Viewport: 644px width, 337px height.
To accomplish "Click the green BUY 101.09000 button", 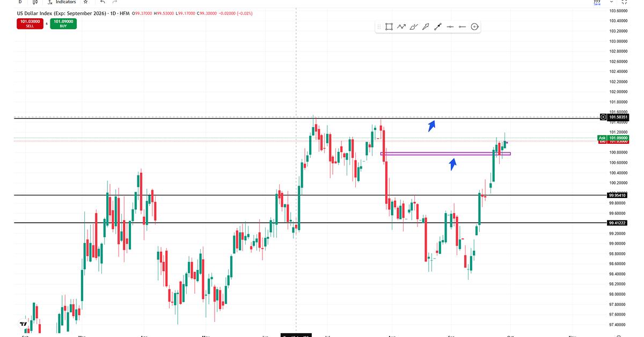I will [x=63, y=24].
